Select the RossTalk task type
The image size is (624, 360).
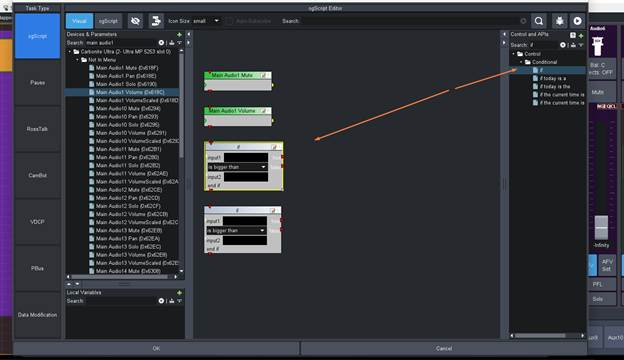[x=37, y=129]
